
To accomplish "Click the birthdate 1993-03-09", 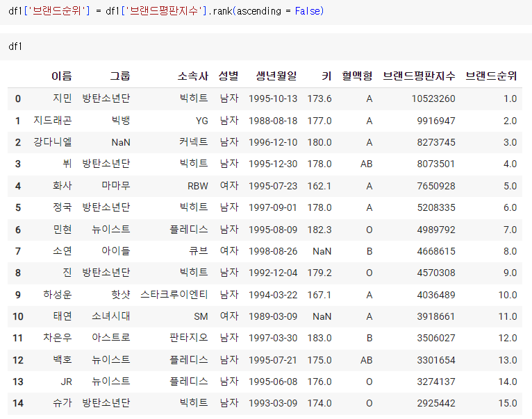I will pos(273,403).
